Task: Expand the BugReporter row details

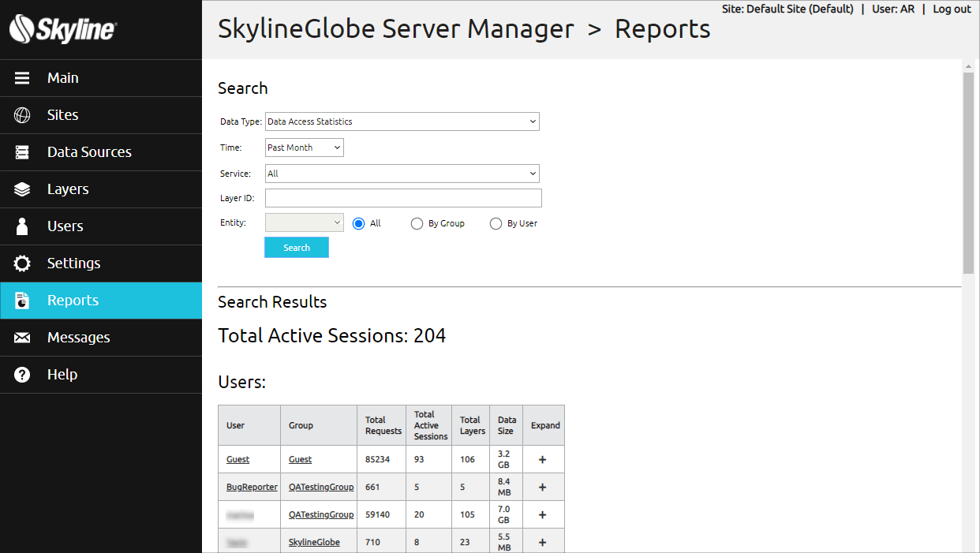Action: [542, 488]
